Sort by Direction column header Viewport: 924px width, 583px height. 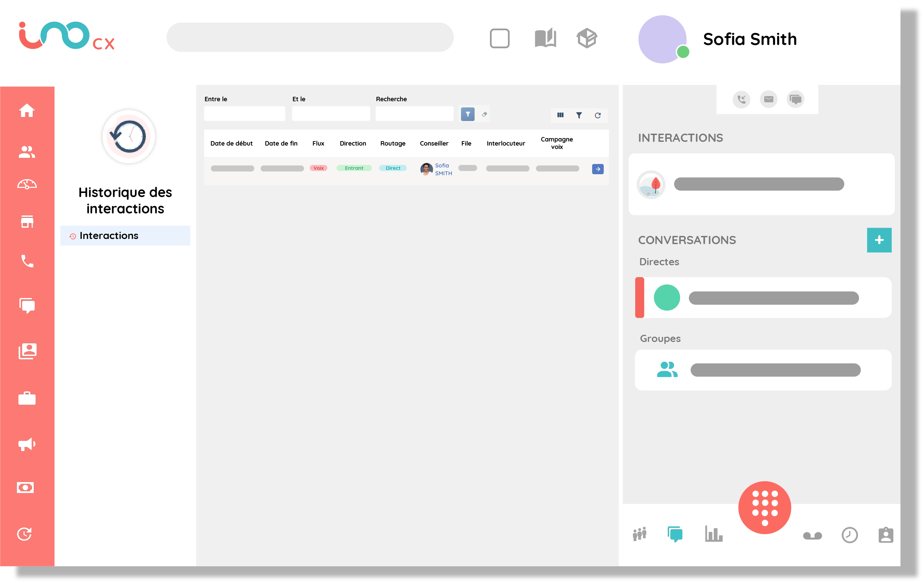pyautogui.click(x=353, y=143)
